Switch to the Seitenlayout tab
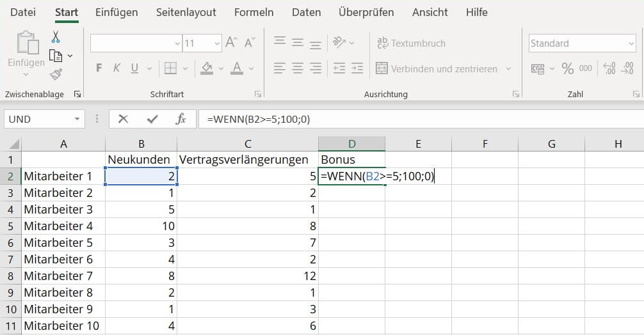This screenshot has width=644, height=335. click(186, 12)
